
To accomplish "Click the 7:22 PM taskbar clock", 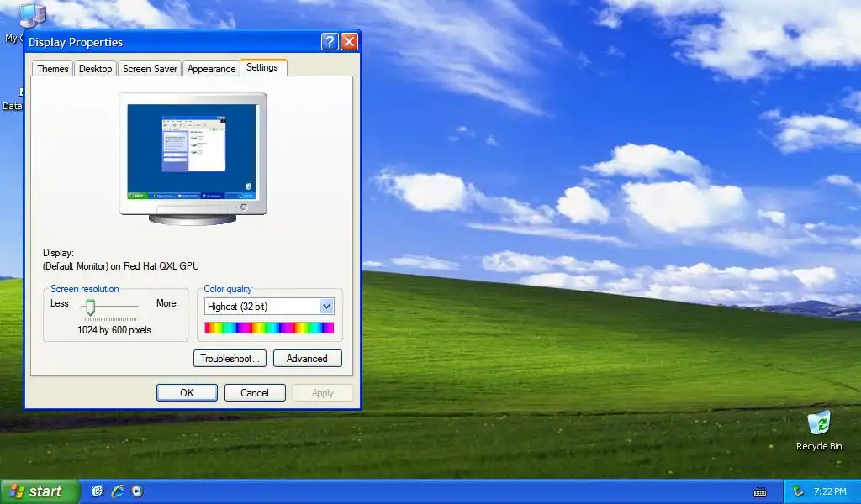I will [x=830, y=491].
